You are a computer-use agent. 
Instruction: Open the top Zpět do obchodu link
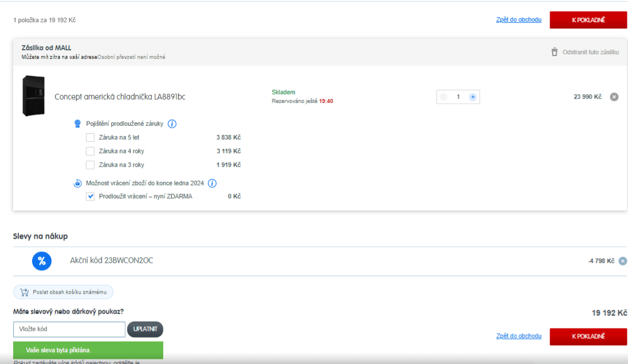(519, 19)
